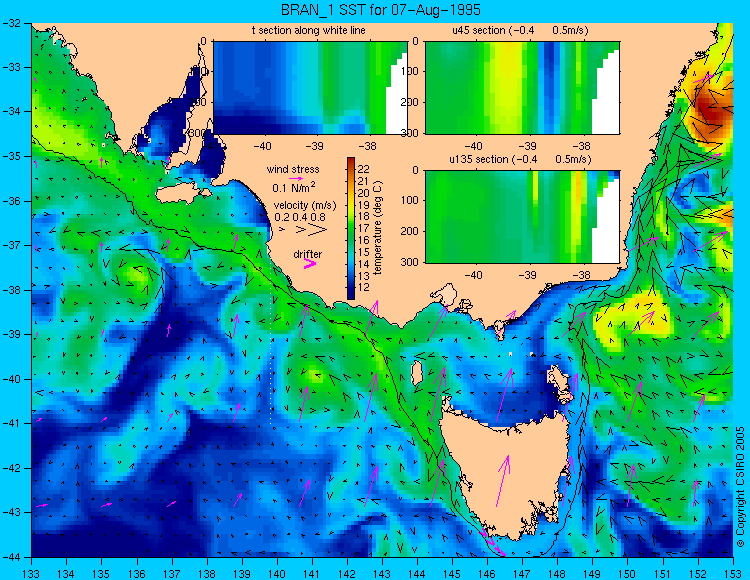
Task: Click the '0.1 N/m²' legend value
Action: pos(294,187)
